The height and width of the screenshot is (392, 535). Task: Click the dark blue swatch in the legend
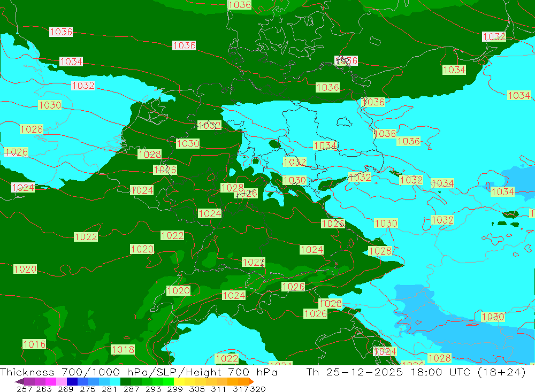tap(72, 381)
